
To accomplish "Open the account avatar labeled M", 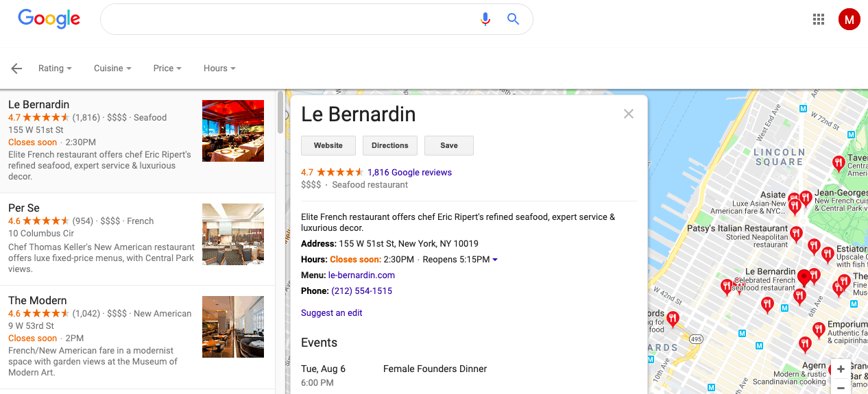I will [849, 19].
